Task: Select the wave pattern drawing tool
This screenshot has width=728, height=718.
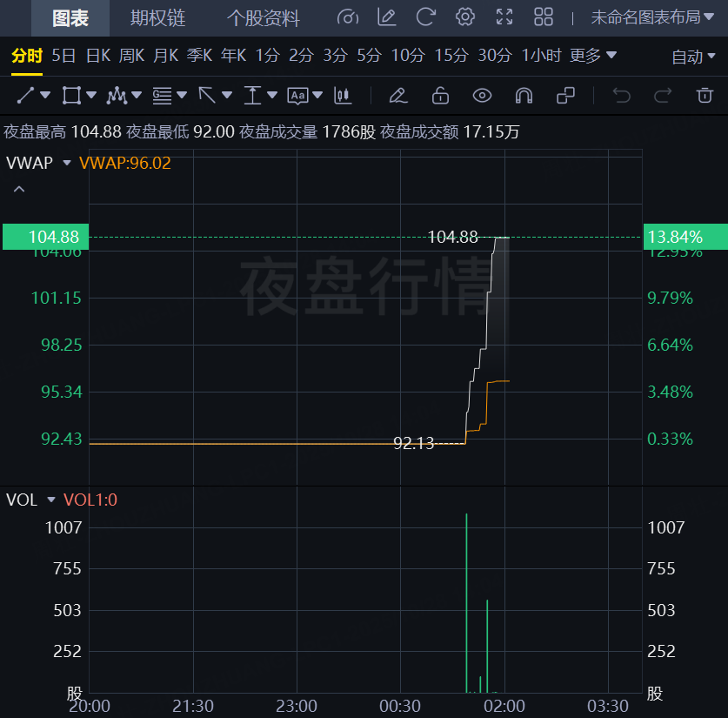Action: pyautogui.click(x=117, y=96)
